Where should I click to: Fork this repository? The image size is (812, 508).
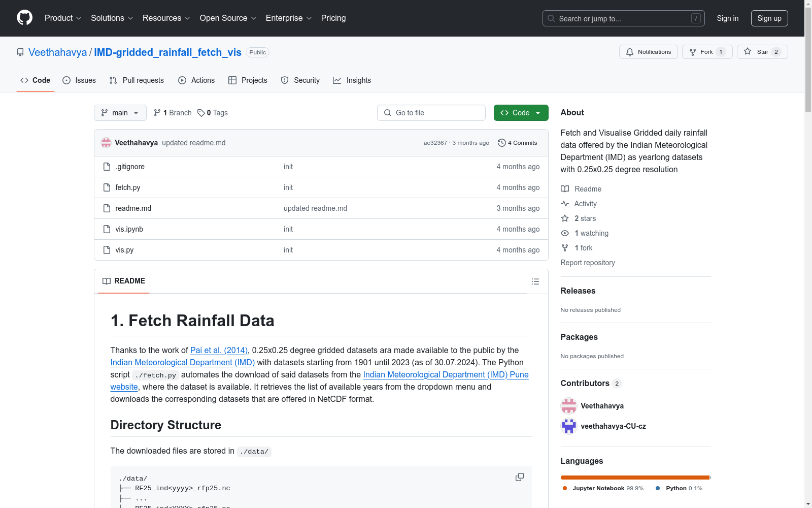click(707, 52)
